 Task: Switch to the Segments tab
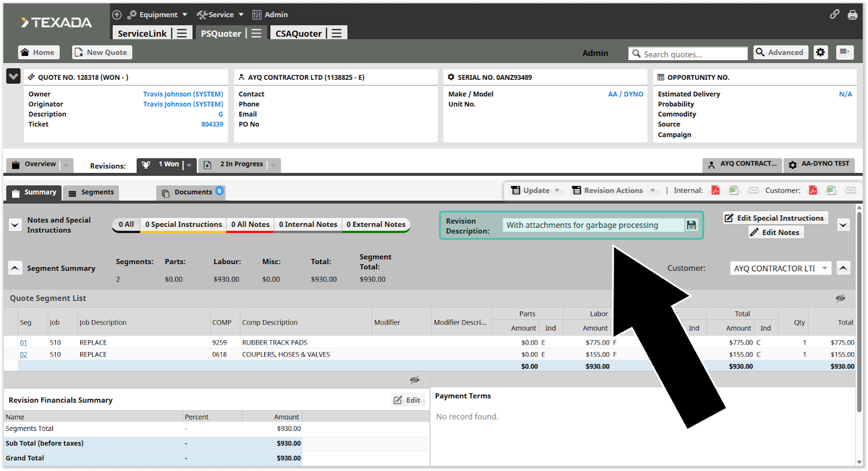[x=91, y=193]
